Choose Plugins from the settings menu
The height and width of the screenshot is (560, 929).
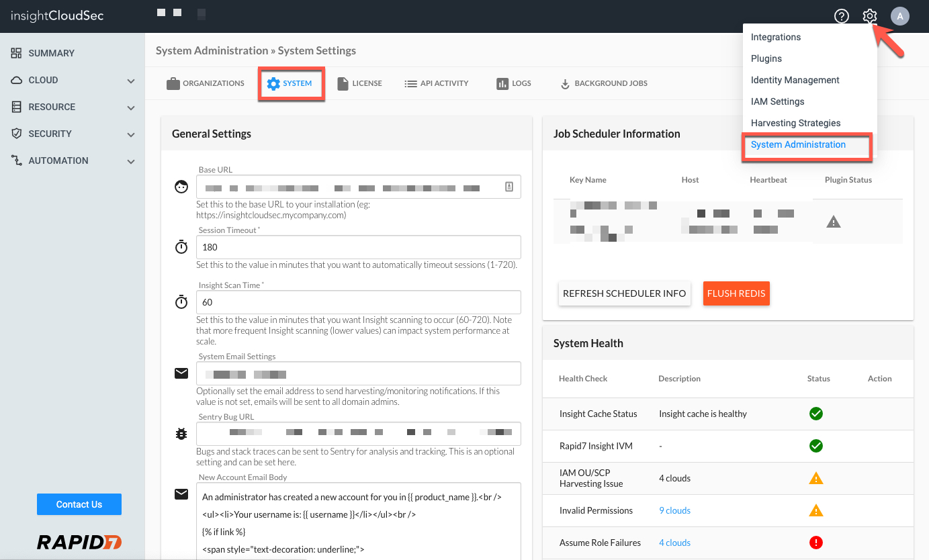pos(766,58)
